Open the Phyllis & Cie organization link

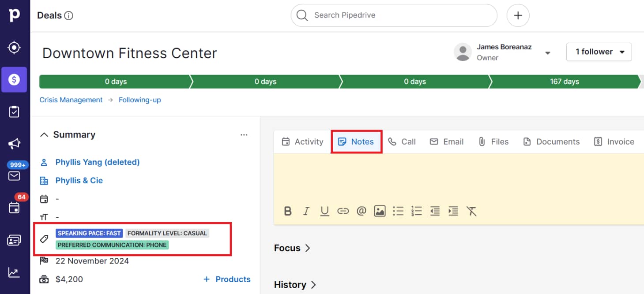pyautogui.click(x=79, y=181)
